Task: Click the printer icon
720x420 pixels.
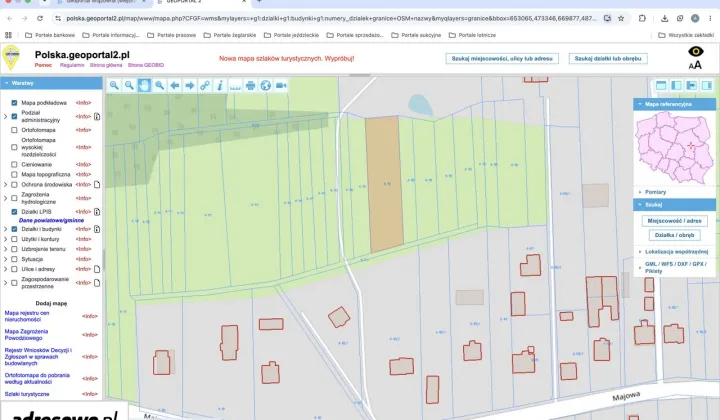Action: (x=250, y=85)
